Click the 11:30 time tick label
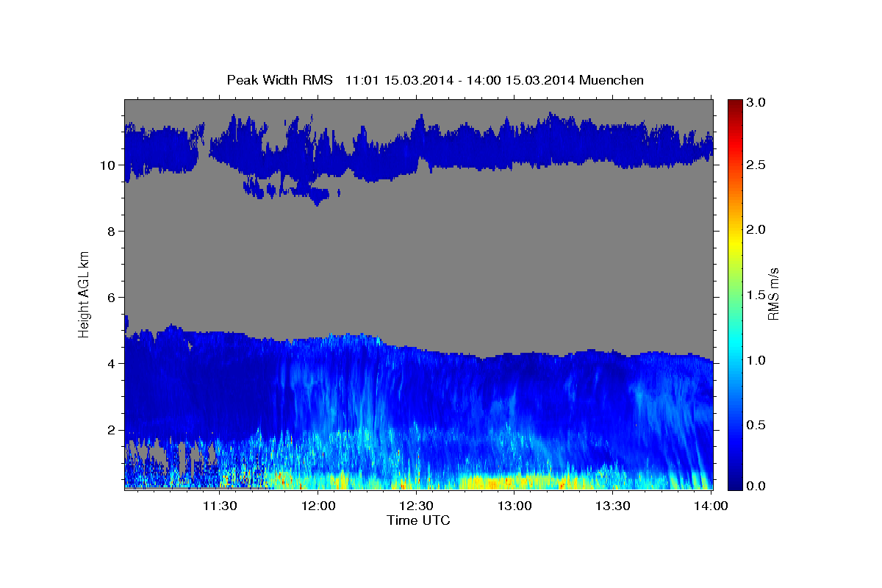This screenshot has height=588, width=882. 220,506
